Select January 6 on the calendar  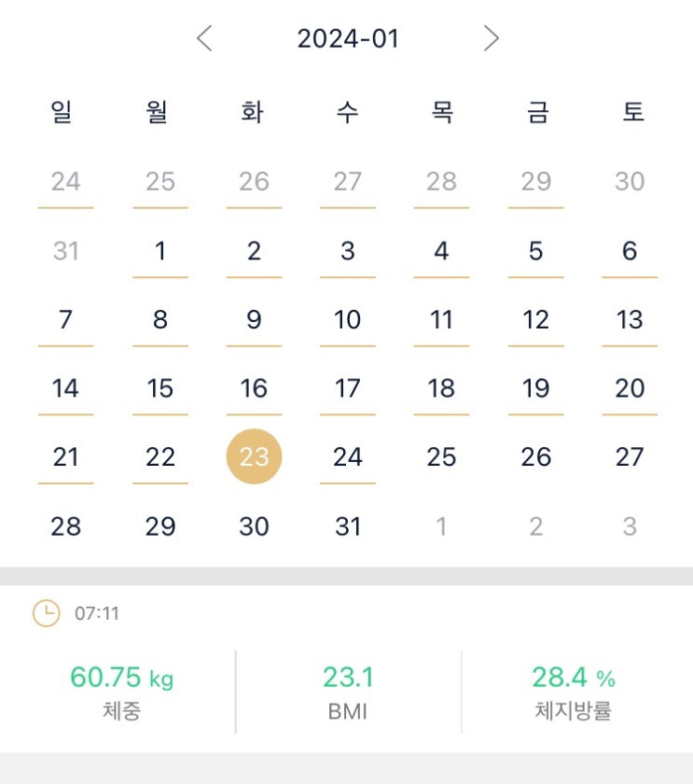click(x=630, y=251)
